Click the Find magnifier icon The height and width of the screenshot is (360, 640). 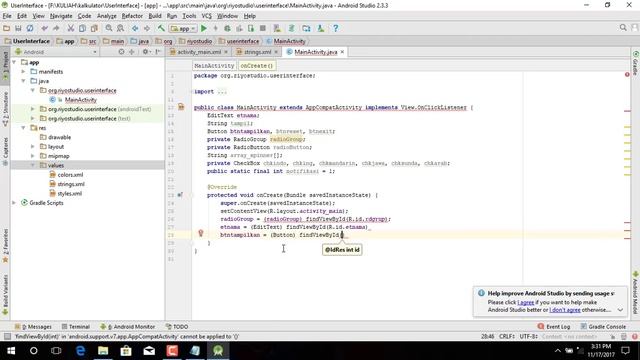point(109,28)
